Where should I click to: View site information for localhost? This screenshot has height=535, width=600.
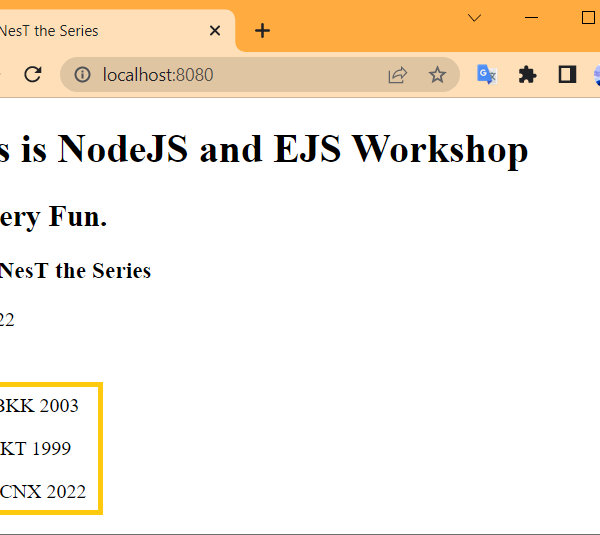(83, 75)
